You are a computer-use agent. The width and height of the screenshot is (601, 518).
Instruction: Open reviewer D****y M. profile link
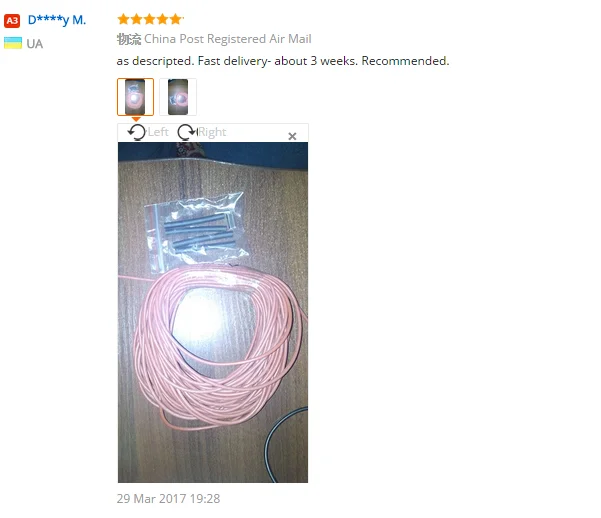click(x=57, y=20)
